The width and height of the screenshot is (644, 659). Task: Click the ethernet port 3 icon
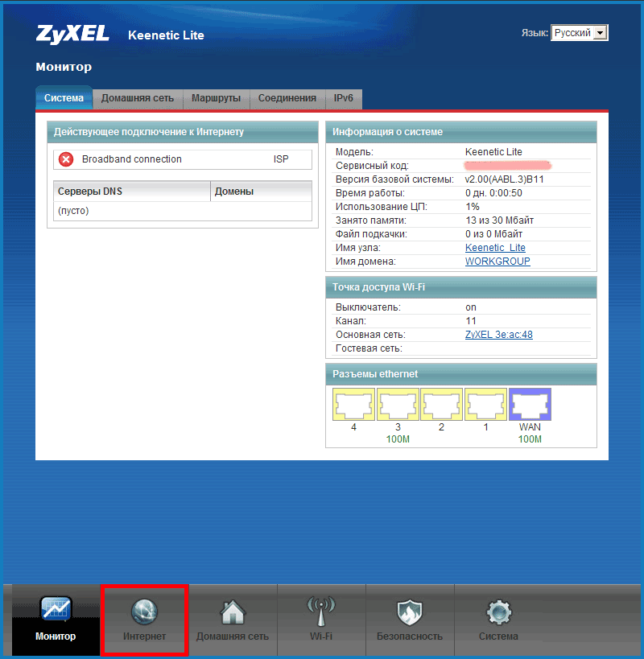398,404
